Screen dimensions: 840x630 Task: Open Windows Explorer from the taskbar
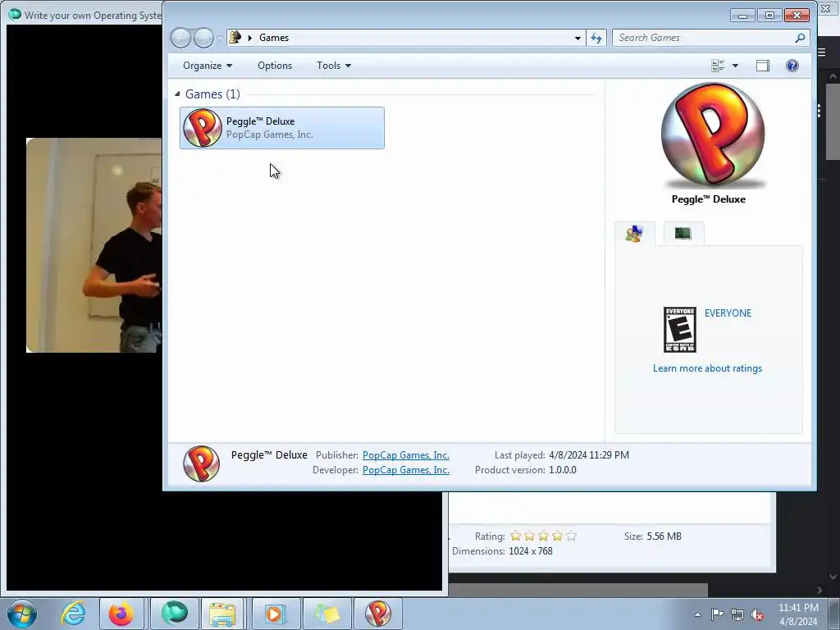(223, 614)
